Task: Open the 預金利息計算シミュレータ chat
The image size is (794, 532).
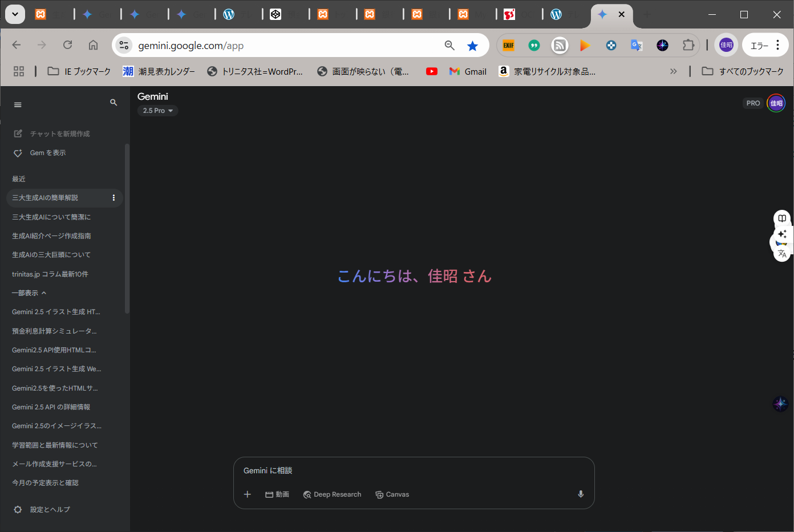Action: pyautogui.click(x=54, y=331)
